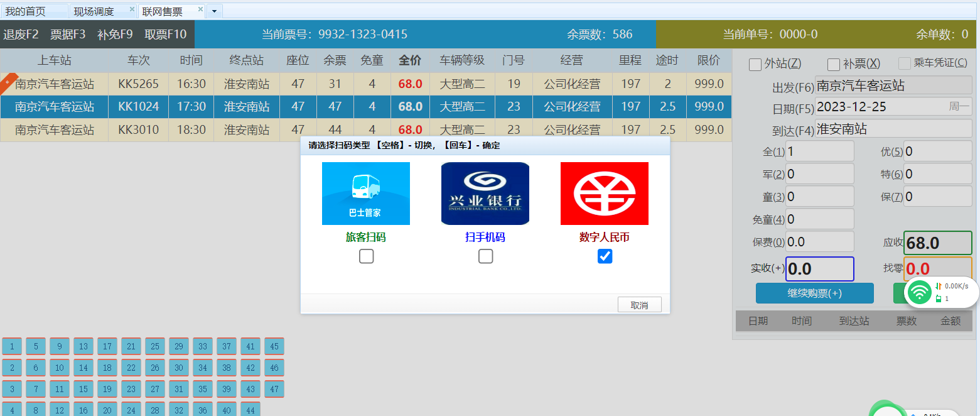
Task: Select seat number 1 tile
Action: 12,346
